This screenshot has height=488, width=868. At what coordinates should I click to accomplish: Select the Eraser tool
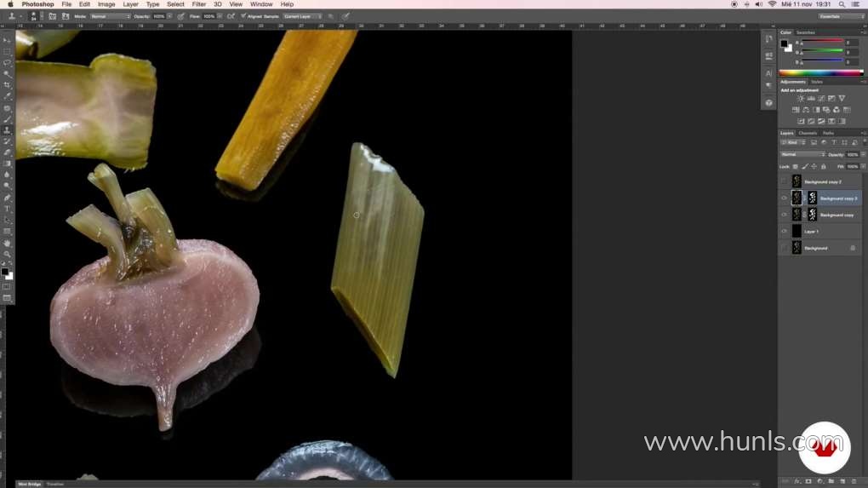tap(7, 152)
